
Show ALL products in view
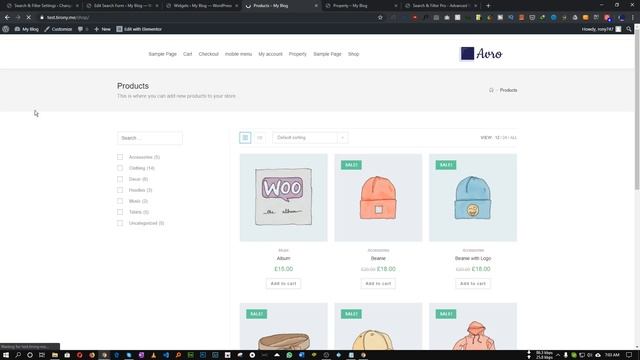(513, 138)
